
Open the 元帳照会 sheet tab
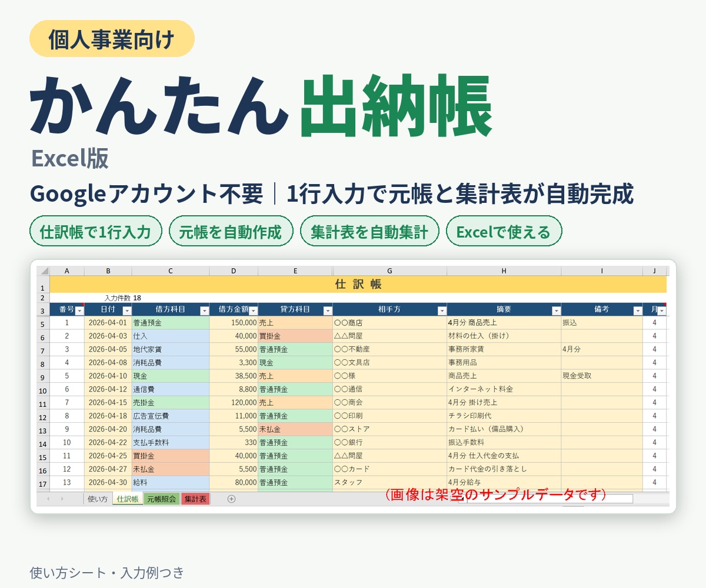coord(162,499)
